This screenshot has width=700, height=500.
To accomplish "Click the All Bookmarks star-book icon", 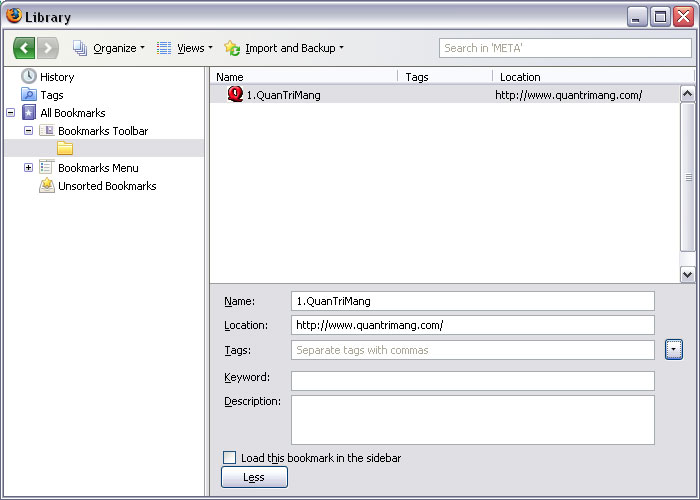I will point(29,112).
